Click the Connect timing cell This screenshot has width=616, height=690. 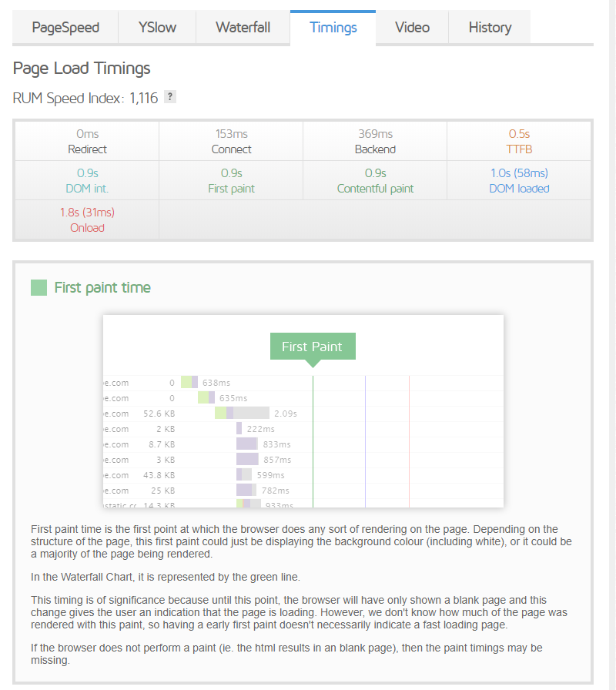pos(231,140)
